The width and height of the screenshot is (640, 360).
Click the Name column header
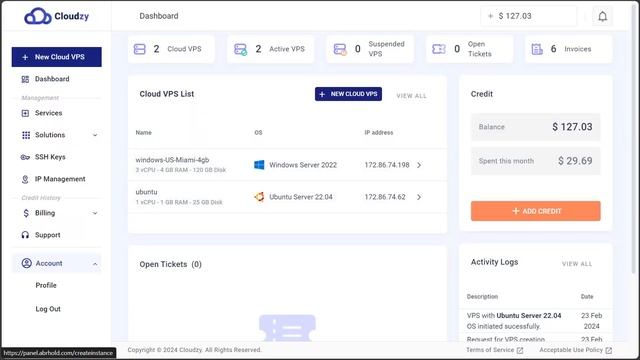[x=144, y=133]
